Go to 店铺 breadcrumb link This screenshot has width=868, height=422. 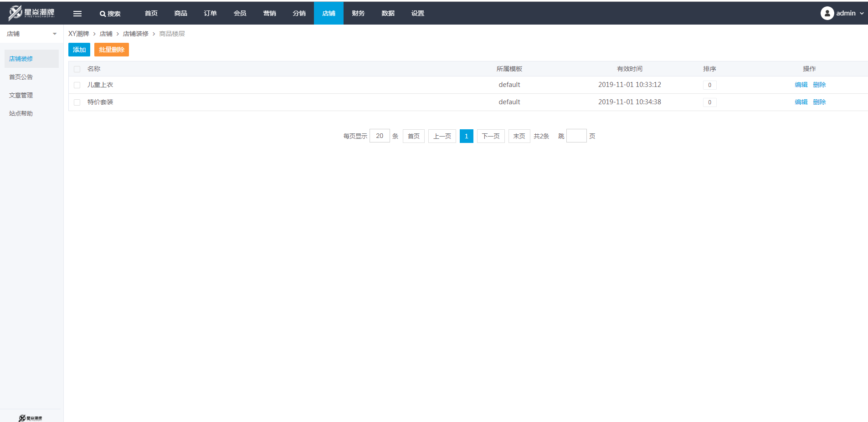(x=106, y=34)
